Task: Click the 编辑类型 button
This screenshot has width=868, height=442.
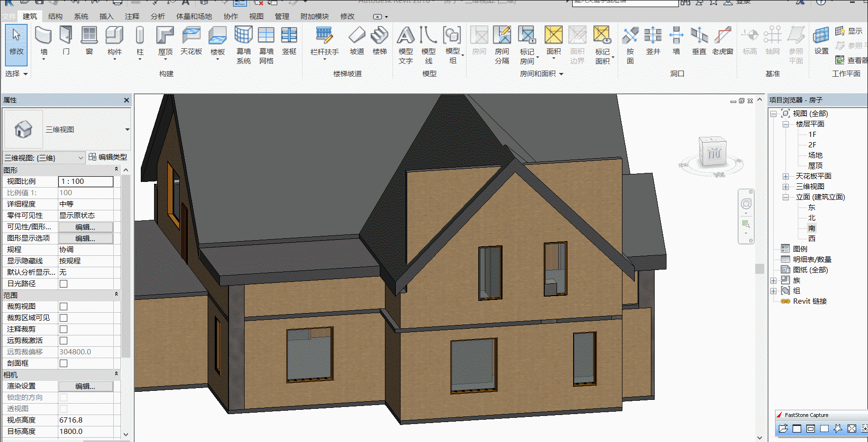Action: coord(108,157)
